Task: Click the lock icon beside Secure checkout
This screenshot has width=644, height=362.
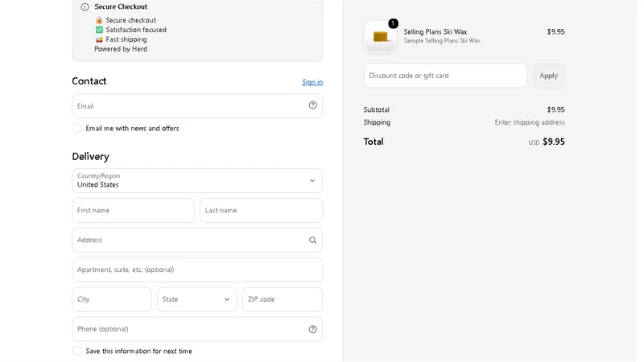Action: click(99, 20)
